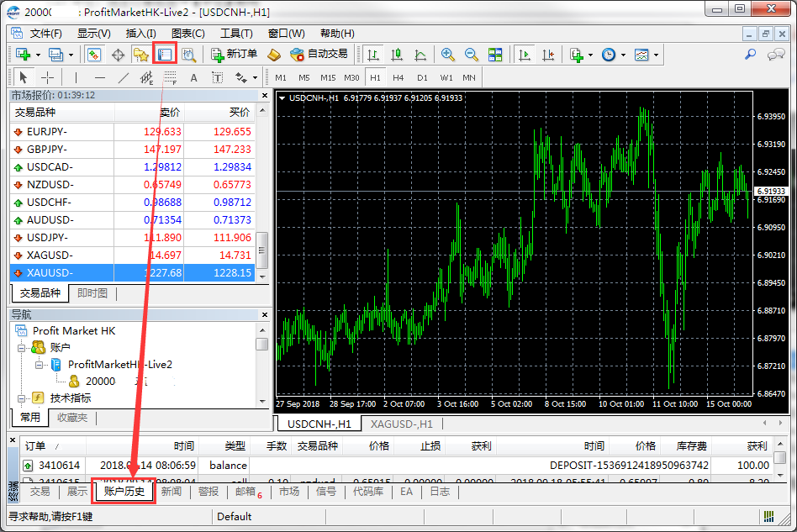797x532 pixels.
Task: Select the crosshair cursor tool
Action: pos(48,77)
